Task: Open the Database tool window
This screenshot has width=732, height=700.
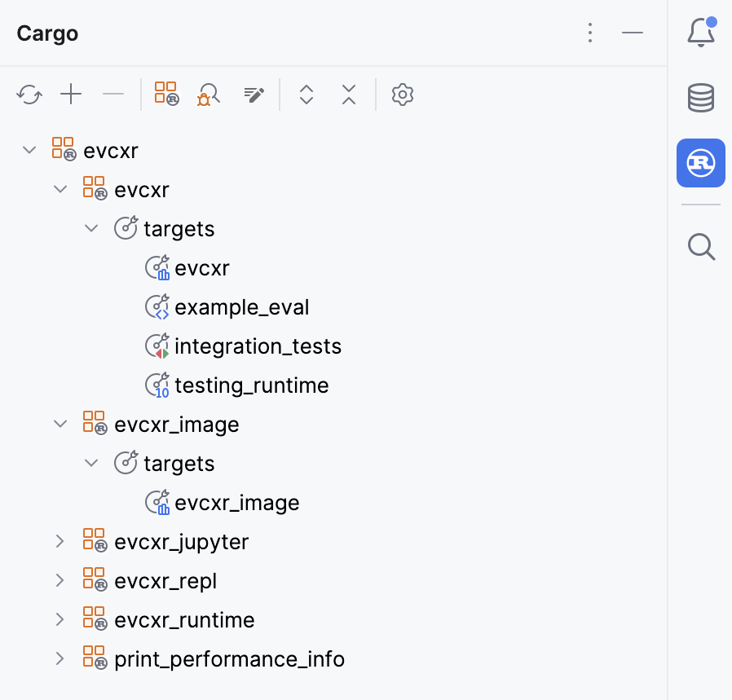Action: coord(701,97)
